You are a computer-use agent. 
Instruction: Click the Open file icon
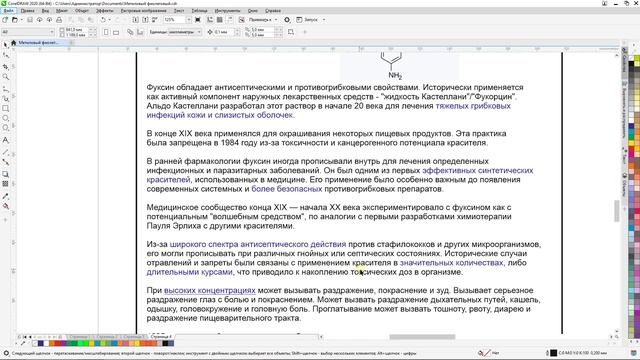pyautogui.click(x=15, y=20)
